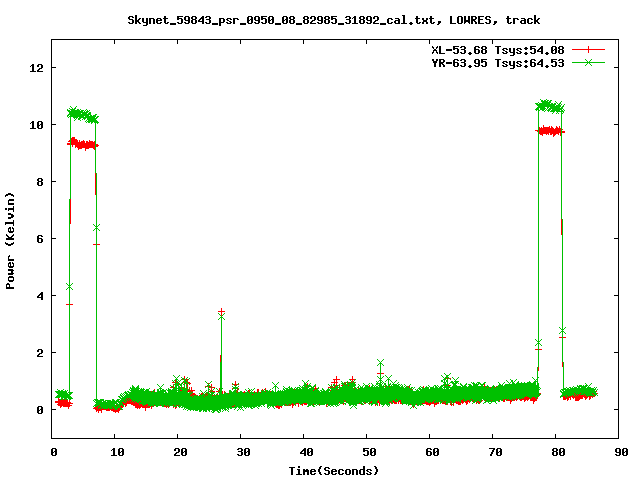Click the x-axis tick label 60
Image resolution: width=640 pixels, height=480 pixels.
[x=432, y=452]
